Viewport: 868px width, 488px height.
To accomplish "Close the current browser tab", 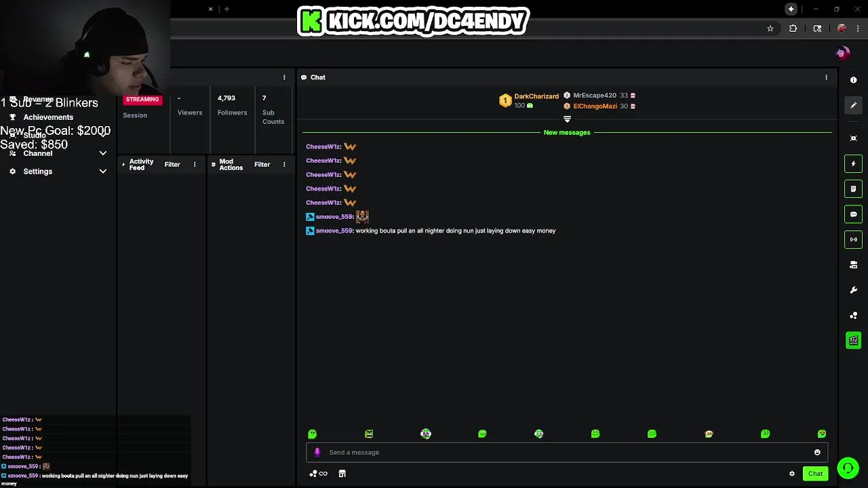I will click(x=210, y=9).
